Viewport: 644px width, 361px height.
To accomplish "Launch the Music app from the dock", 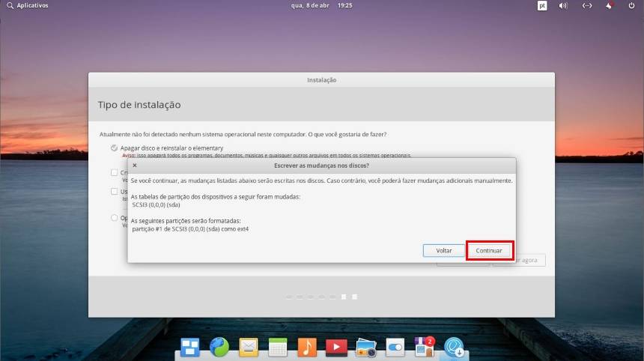I will (307, 347).
